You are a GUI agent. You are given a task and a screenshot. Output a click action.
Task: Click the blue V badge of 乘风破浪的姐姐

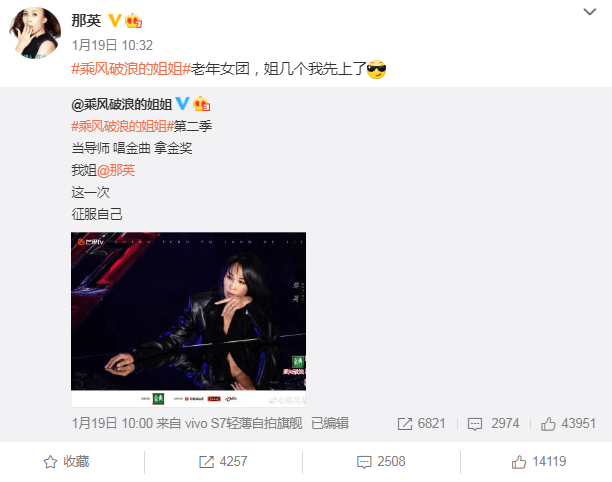[x=182, y=103]
